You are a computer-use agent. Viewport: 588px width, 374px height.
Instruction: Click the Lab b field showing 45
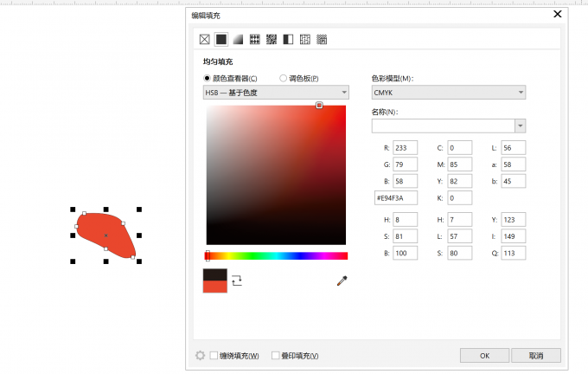tap(514, 181)
